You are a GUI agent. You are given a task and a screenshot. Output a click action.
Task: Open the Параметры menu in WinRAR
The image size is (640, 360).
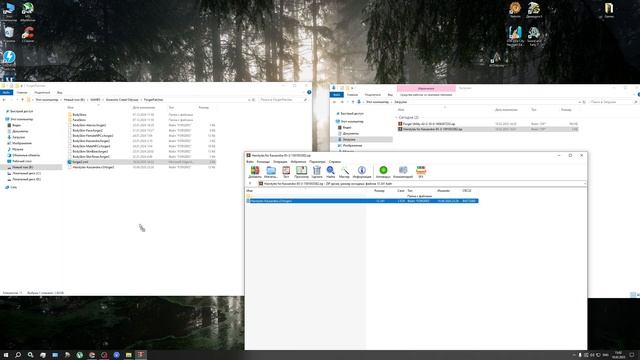[317, 162]
